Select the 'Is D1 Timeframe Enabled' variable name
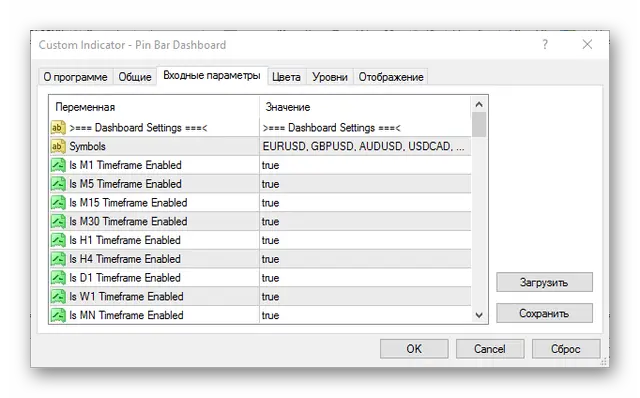 [125, 278]
